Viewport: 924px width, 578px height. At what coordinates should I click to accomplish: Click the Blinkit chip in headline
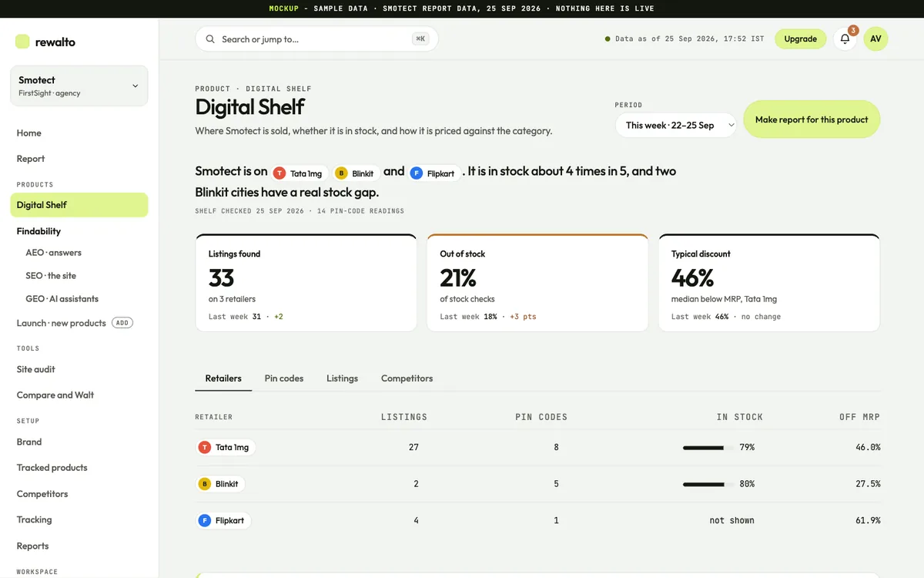[356, 173]
